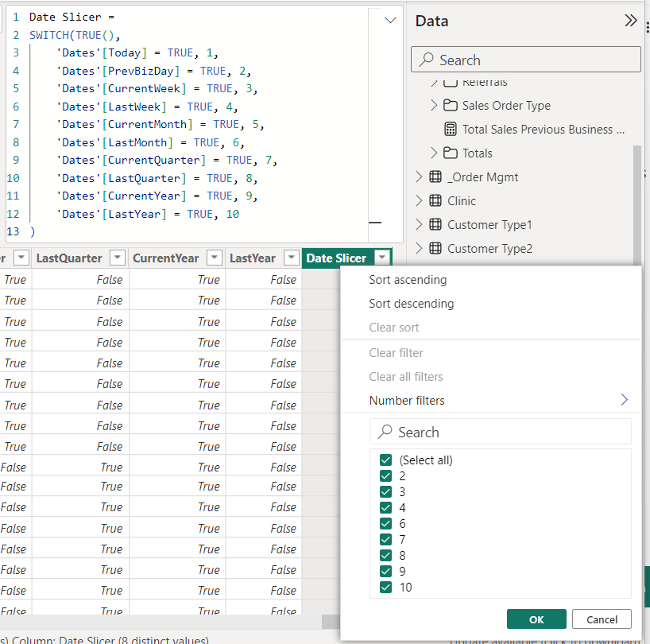Expand the Customer Type1 table
Viewport: 650px width, 644px height.
tap(419, 225)
